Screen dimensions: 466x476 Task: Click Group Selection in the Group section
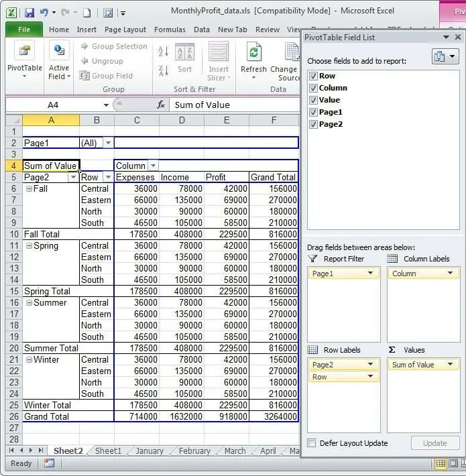point(114,46)
